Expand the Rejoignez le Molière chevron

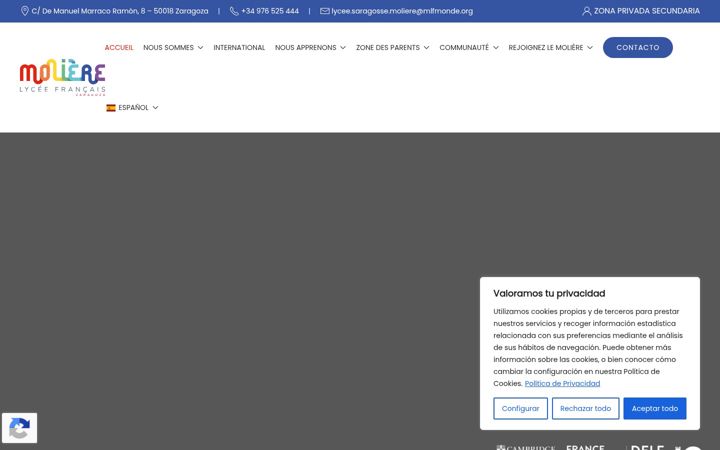pos(590,48)
